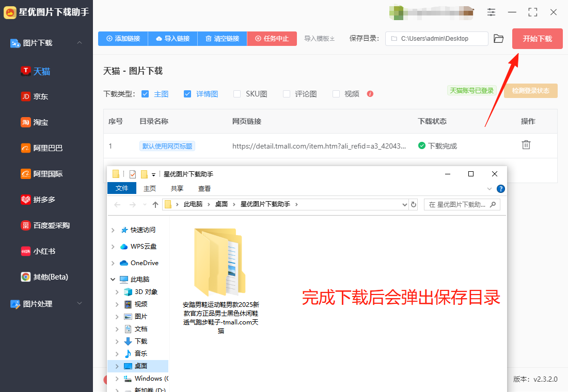Open the 拼多多 platform icon
Screen dimensions: 568x392
[26, 200]
